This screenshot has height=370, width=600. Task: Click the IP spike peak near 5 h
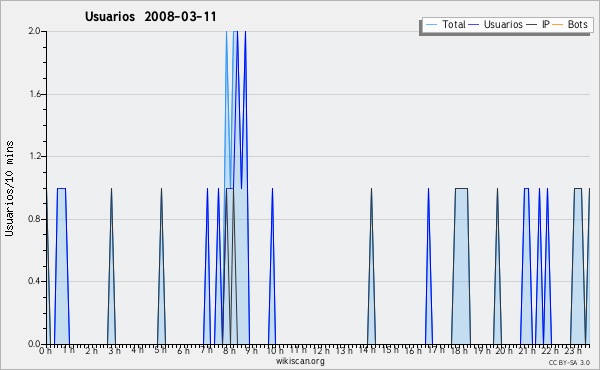[x=161, y=189]
